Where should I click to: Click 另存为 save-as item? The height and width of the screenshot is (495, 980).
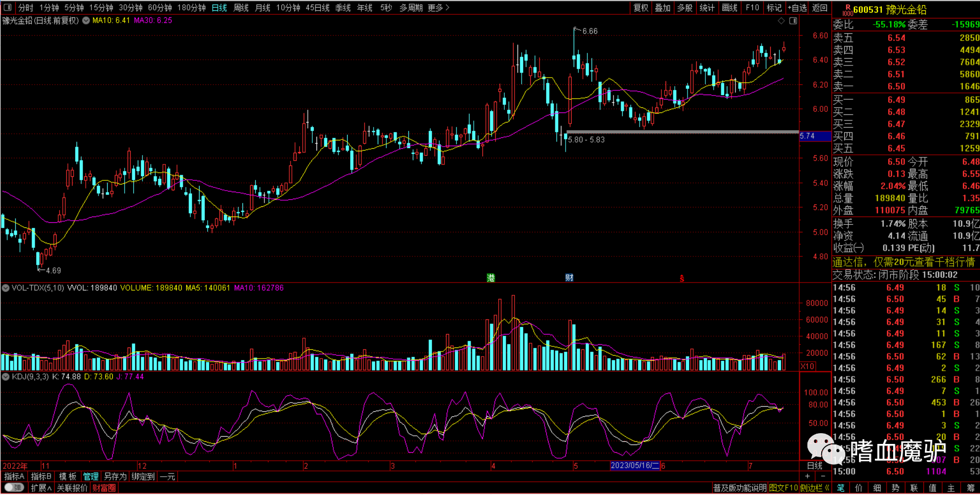pyautogui.click(x=115, y=477)
